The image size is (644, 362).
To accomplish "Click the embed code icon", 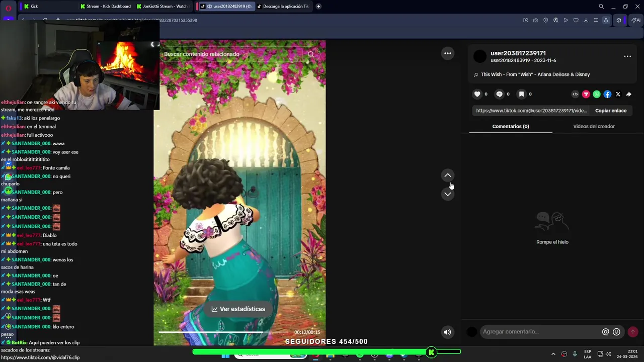I will tap(575, 94).
